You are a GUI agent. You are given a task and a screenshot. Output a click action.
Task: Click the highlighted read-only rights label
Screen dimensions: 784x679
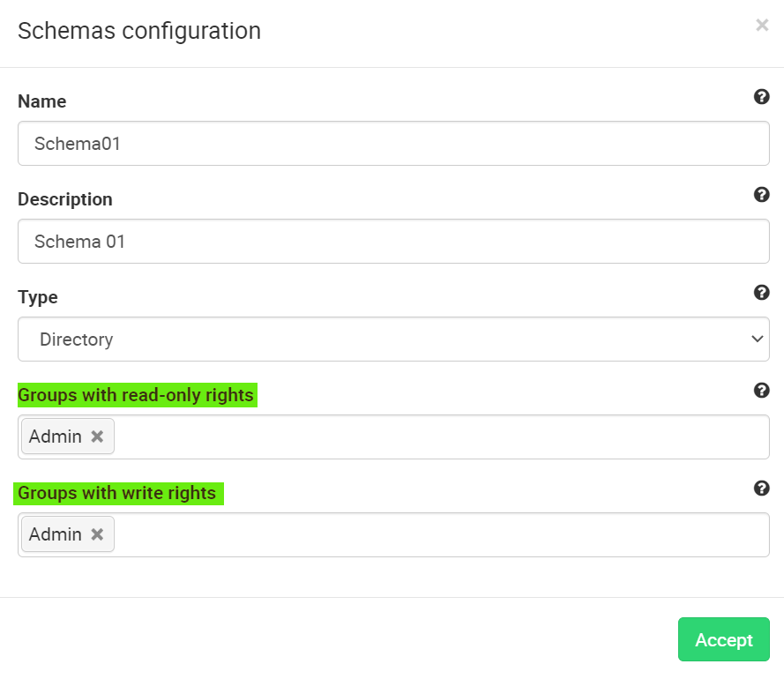[136, 395]
